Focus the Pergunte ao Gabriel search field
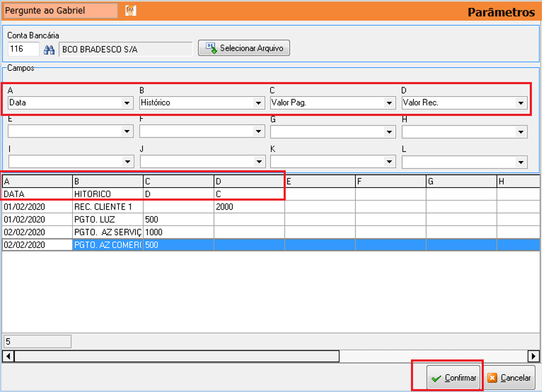Viewport: 542px width, 392px height. 61,11
